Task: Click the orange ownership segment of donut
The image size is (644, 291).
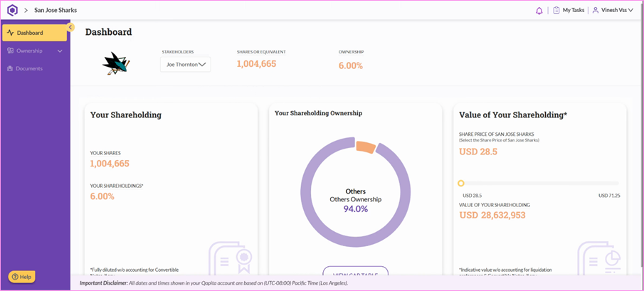Action: tap(366, 147)
